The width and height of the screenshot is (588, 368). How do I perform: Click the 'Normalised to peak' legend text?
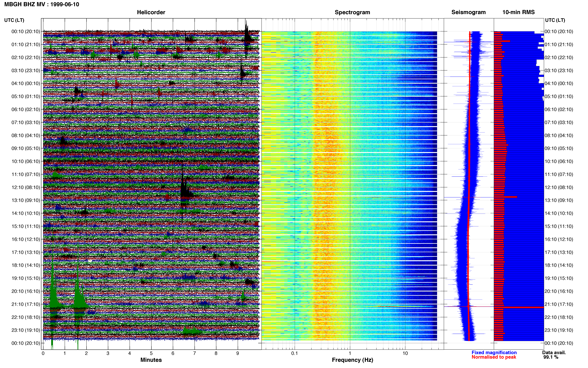point(494,357)
